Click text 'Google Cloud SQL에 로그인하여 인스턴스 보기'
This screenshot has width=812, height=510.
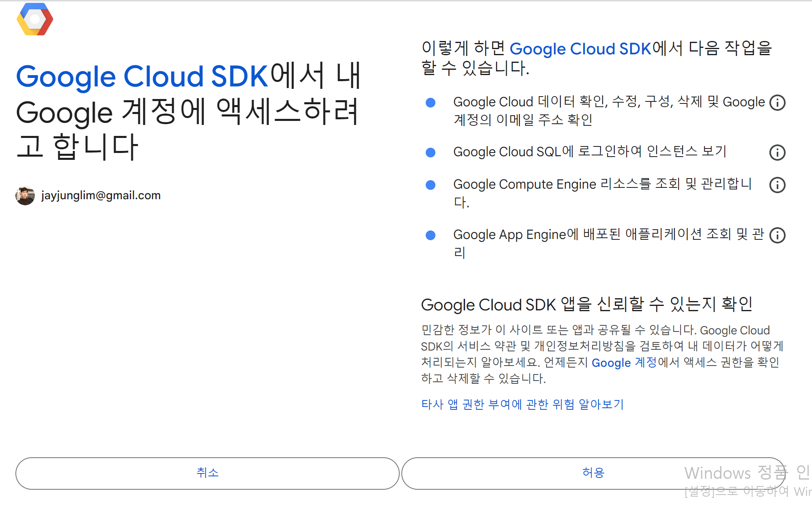[x=590, y=152]
